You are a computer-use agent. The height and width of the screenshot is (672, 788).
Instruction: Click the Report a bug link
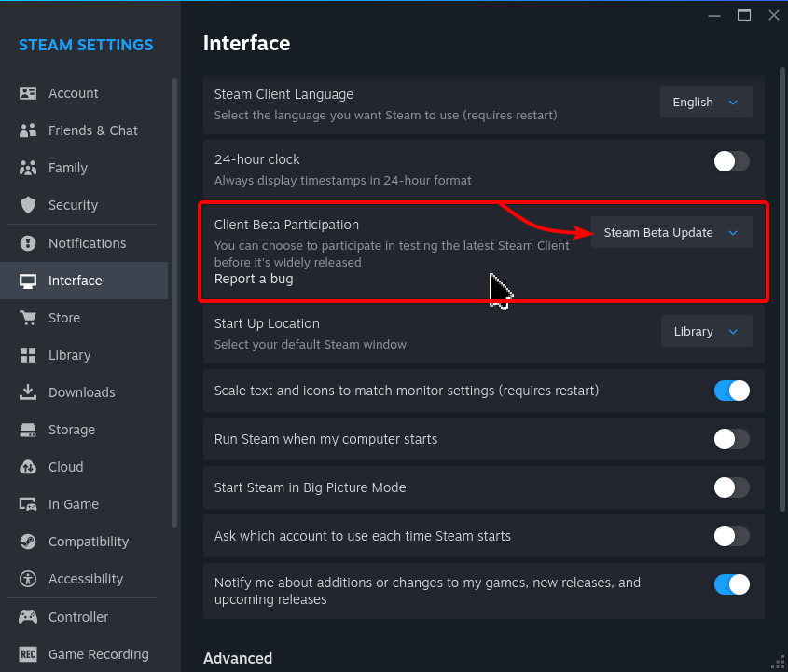(254, 280)
